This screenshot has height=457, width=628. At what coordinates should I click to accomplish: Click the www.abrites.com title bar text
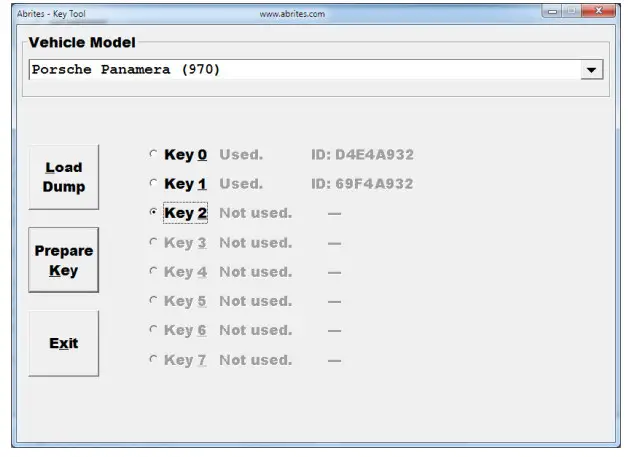(x=292, y=14)
